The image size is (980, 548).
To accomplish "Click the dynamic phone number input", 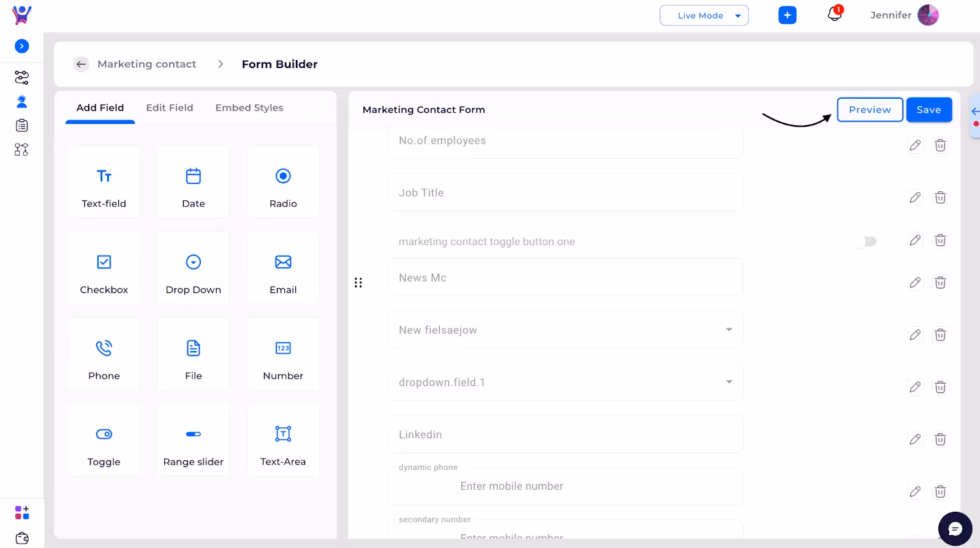I will click(x=565, y=487).
